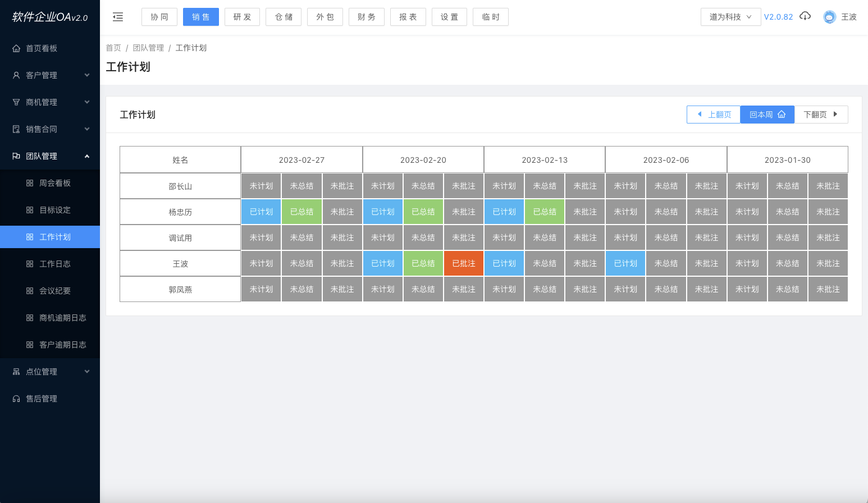The width and height of the screenshot is (868, 503).
Task: Click the user avatar icon for 王波
Action: click(829, 17)
